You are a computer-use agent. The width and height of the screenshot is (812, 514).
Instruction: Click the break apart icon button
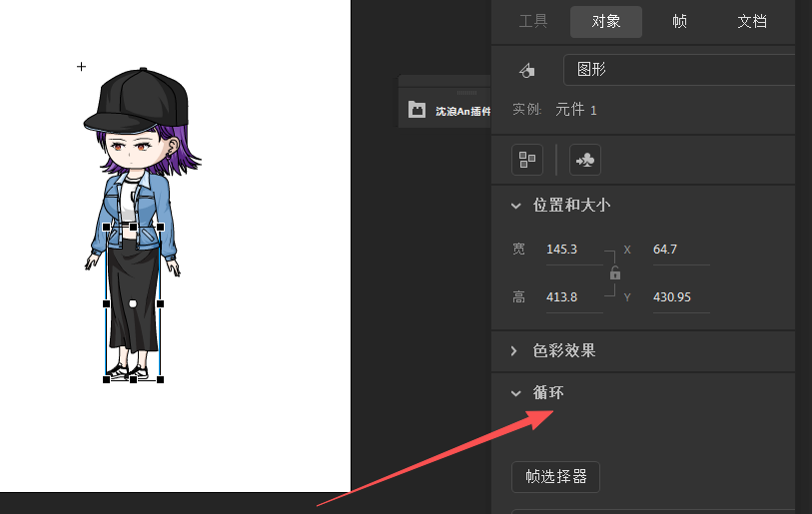click(526, 160)
